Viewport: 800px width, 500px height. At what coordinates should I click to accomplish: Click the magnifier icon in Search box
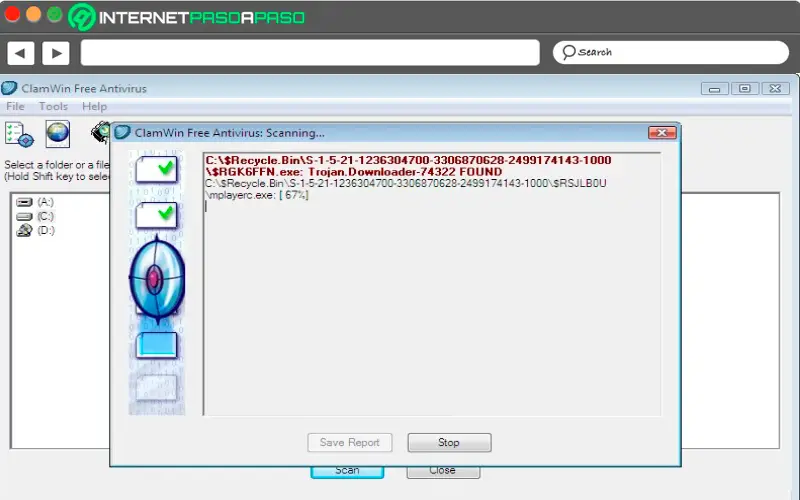tap(568, 52)
